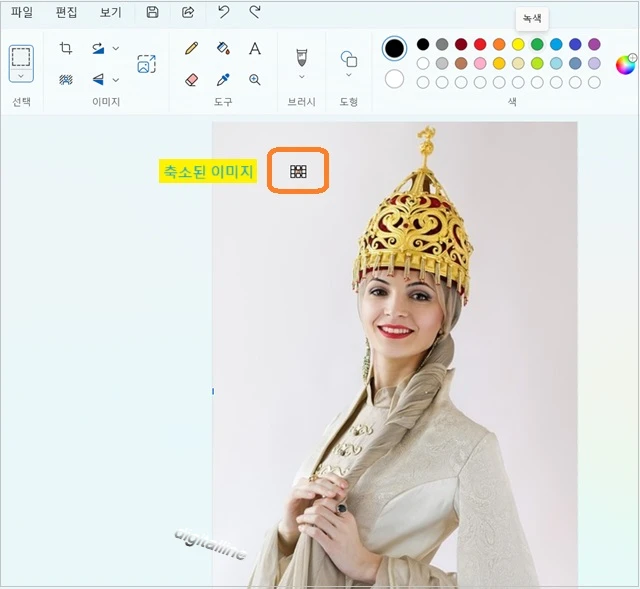
Task: Open the 보기 menu
Action: coord(111,12)
